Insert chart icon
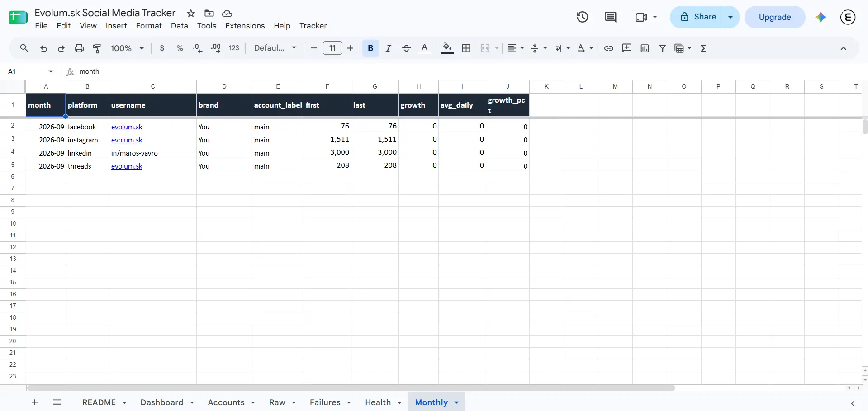868x411 pixels. 645,48
